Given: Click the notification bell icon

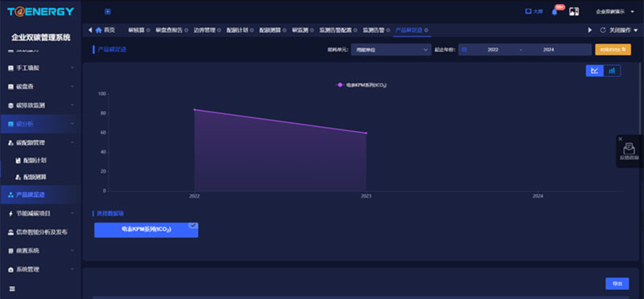Looking at the screenshot, I should click(x=555, y=12).
